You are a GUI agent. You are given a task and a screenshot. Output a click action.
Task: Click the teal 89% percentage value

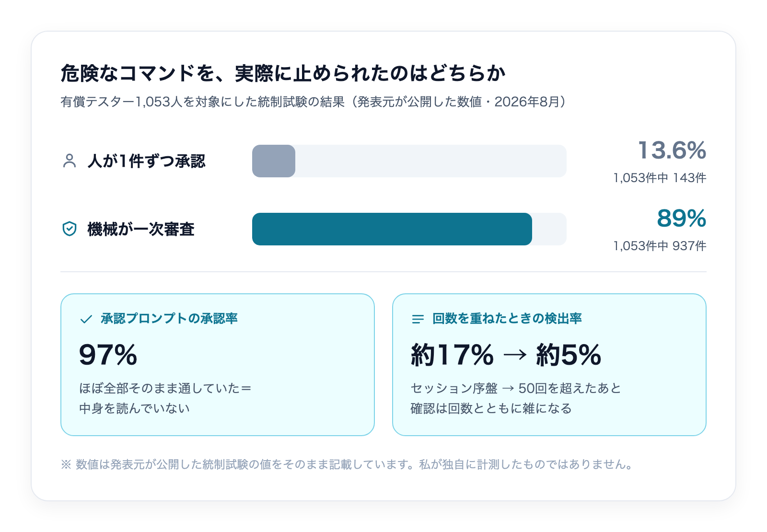pos(682,219)
